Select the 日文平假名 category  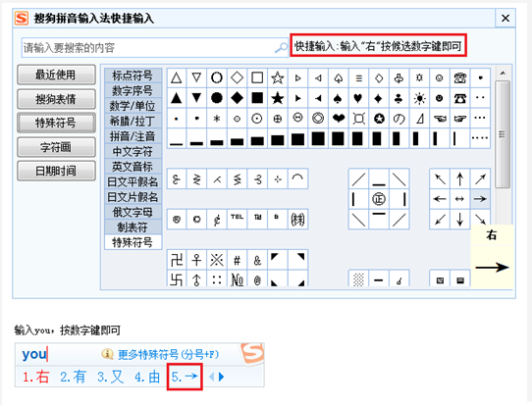point(133,182)
